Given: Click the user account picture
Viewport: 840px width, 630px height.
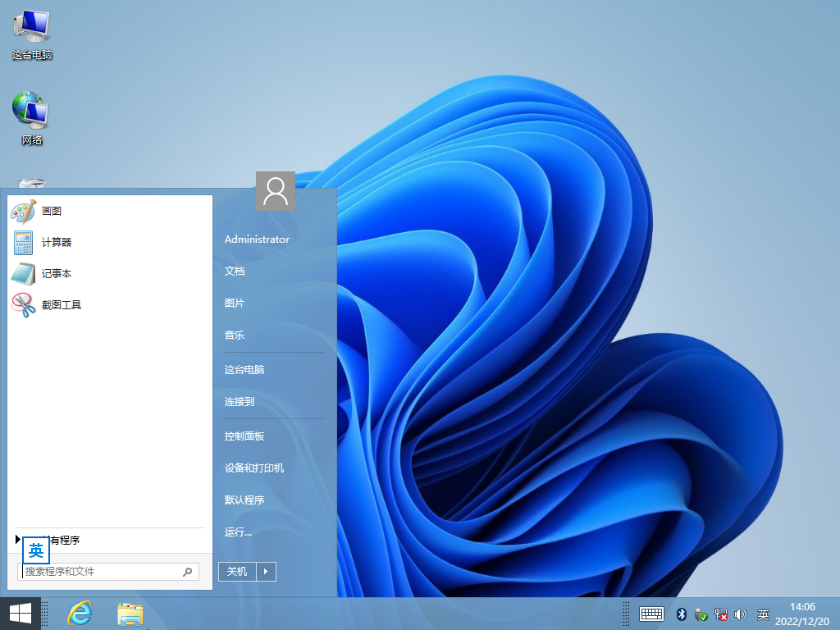Looking at the screenshot, I should [x=276, y=192].
